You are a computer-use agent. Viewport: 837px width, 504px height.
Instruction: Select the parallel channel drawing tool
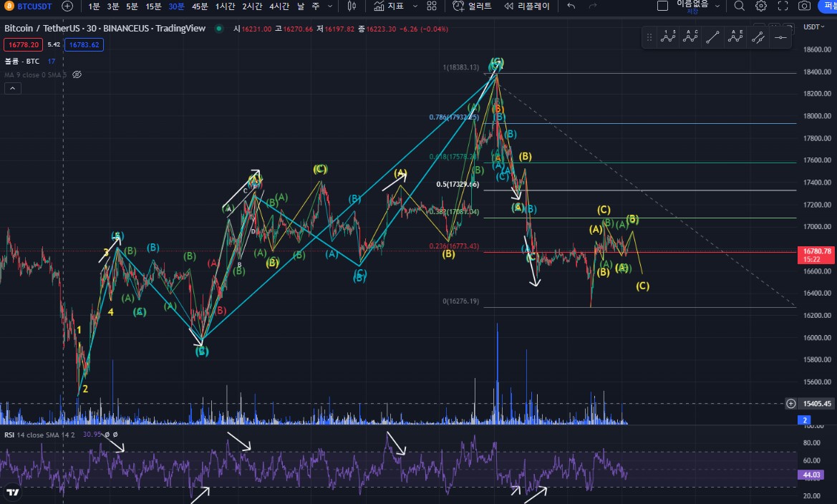tap(758, 37)
